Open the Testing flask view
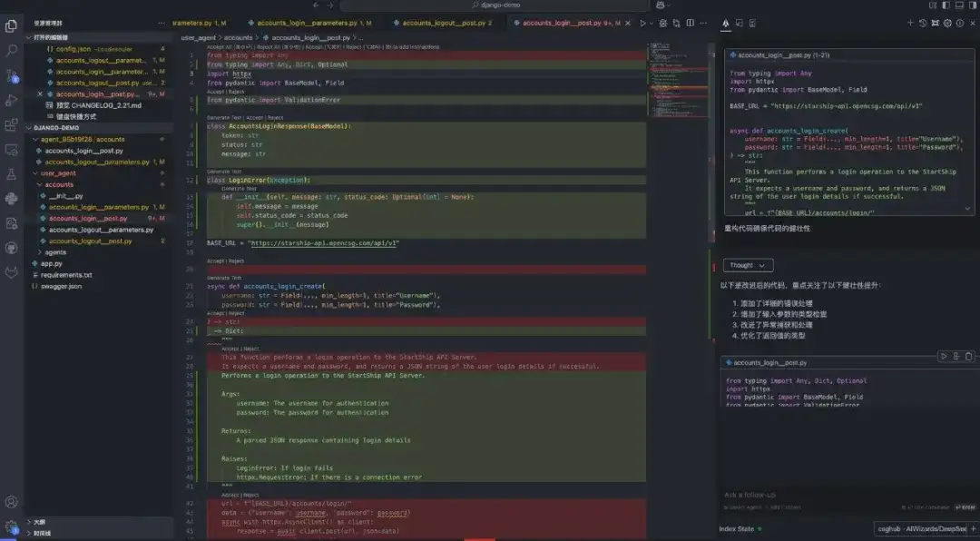The width and height of the screenshot is (980, 541). (x=11, y=174)
